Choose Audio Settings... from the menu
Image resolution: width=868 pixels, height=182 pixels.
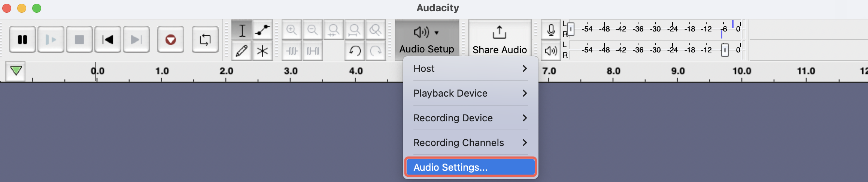click(x=471, y=167)
